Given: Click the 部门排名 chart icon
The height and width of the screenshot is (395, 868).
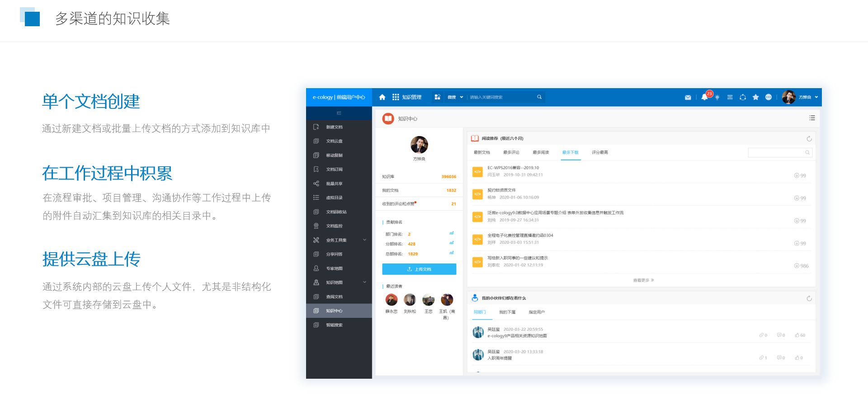Looking at the screenshot, I should coord(451,234).
